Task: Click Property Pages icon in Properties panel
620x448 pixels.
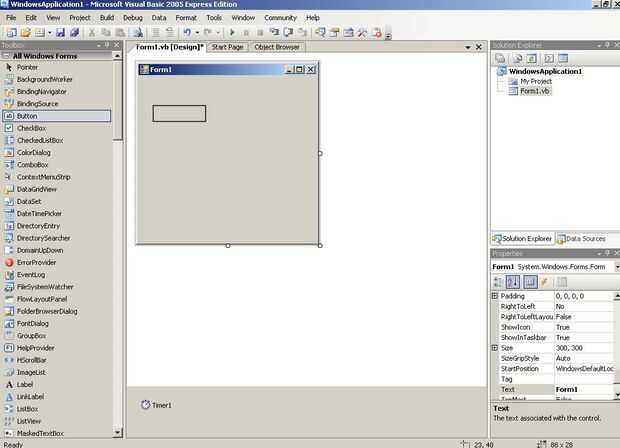Action: click(x=562, y=282)
